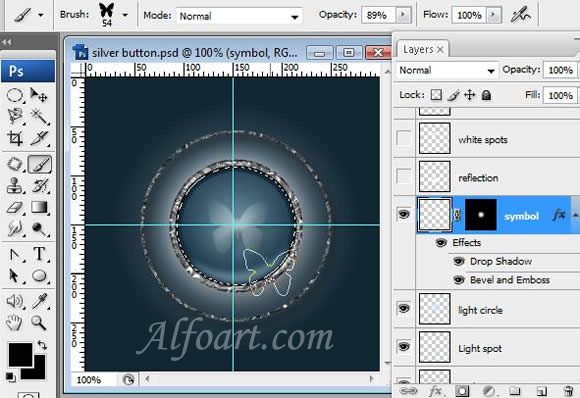This screenshot has width=580, height=398.
Task: Swap foreground and background colors
Action: pos(42,345)
